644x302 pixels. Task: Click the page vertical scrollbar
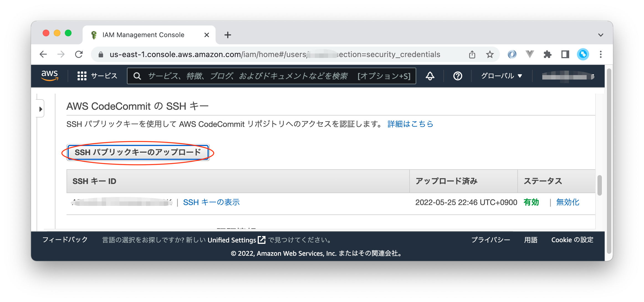point(609,161)
